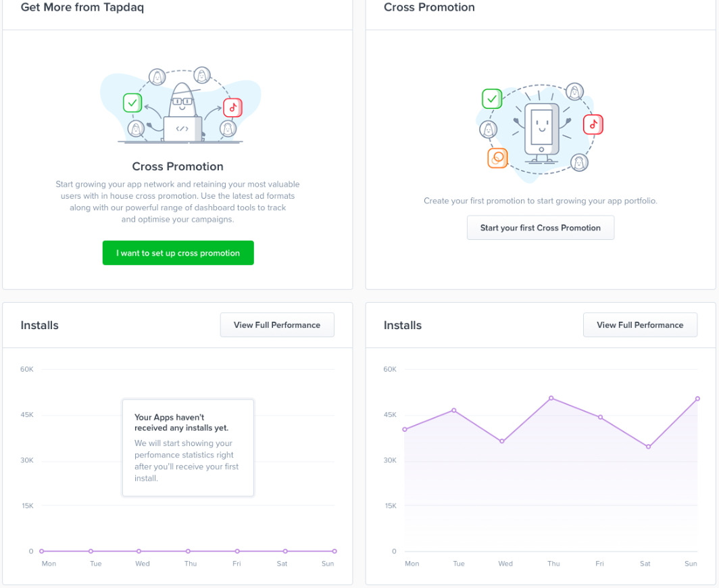
Task: Click the Cross Promotion heading in left card
Action: (x=178, y=166)
